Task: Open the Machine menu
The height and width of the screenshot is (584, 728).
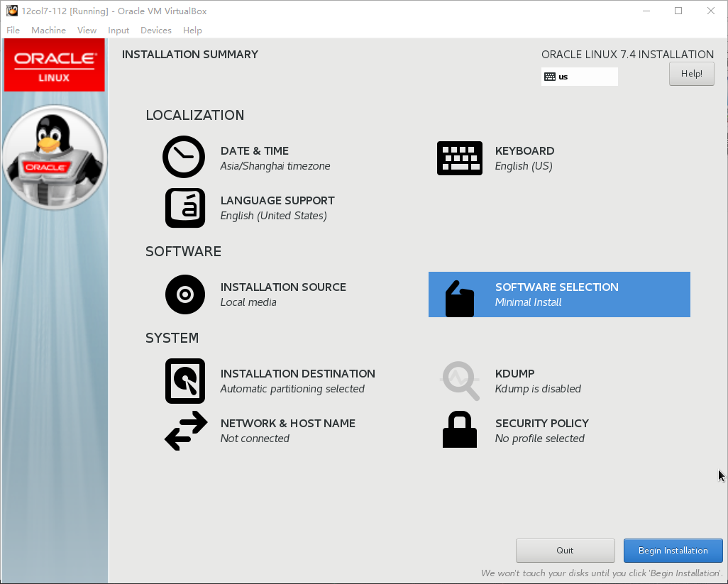Action: point(48,31)
